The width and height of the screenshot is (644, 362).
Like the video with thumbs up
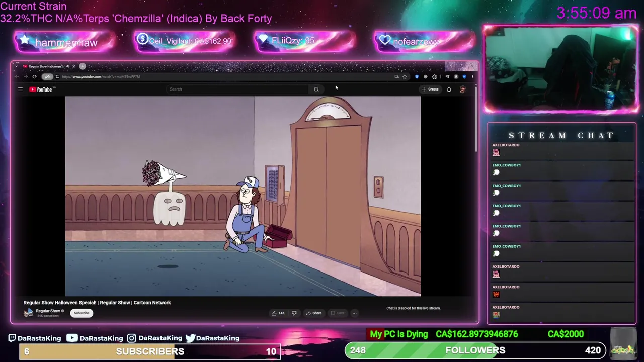coord(278,313)
